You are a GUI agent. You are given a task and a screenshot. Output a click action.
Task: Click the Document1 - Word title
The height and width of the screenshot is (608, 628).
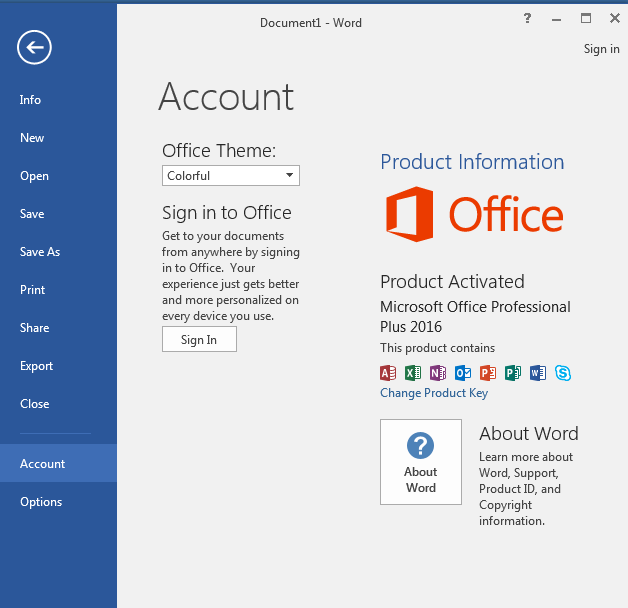pos(311,23)
